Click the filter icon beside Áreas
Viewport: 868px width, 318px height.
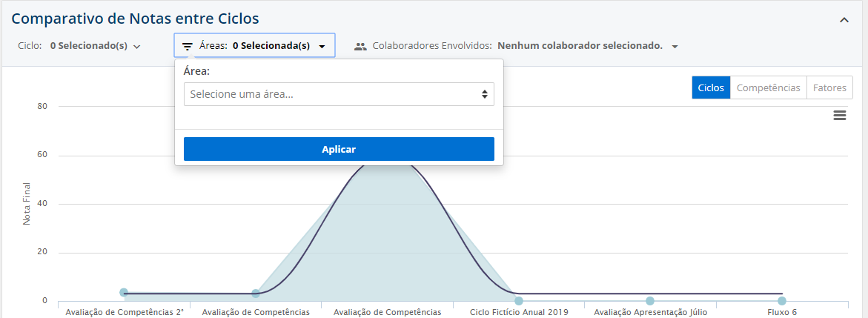point(188,46)
